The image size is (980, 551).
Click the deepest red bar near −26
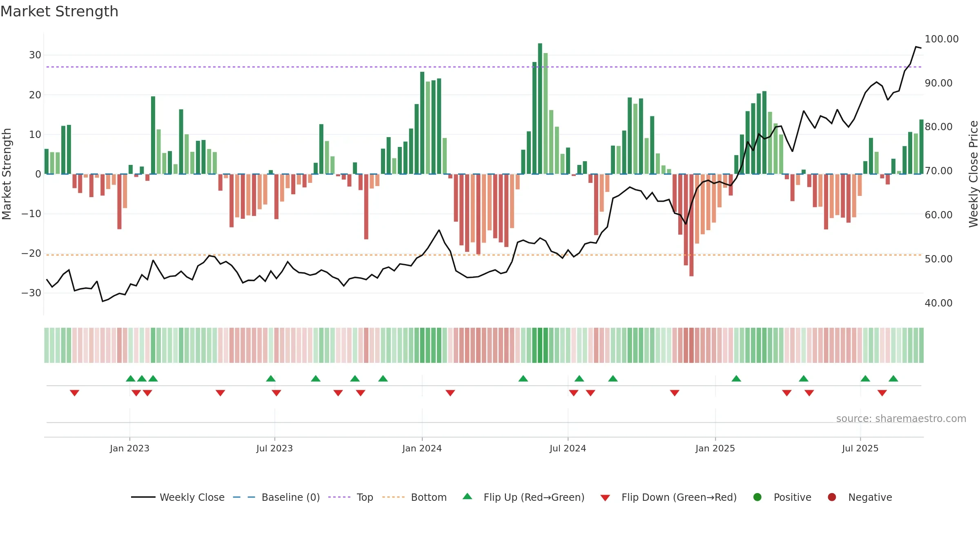[x=691, y=225]
